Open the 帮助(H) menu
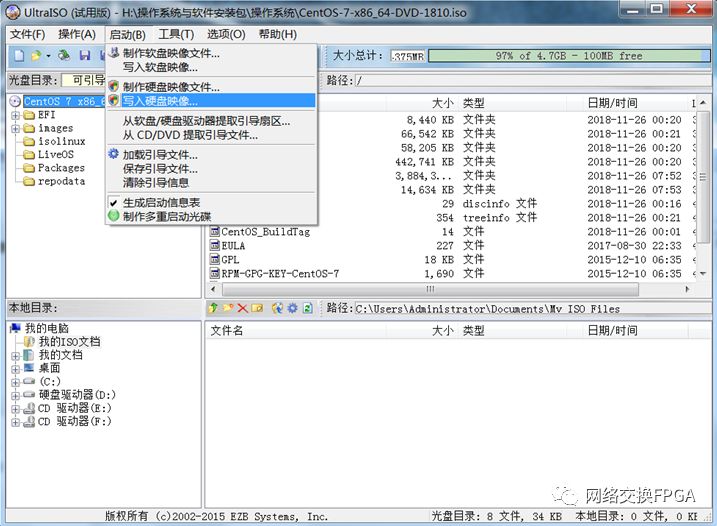 pos(278,34)
